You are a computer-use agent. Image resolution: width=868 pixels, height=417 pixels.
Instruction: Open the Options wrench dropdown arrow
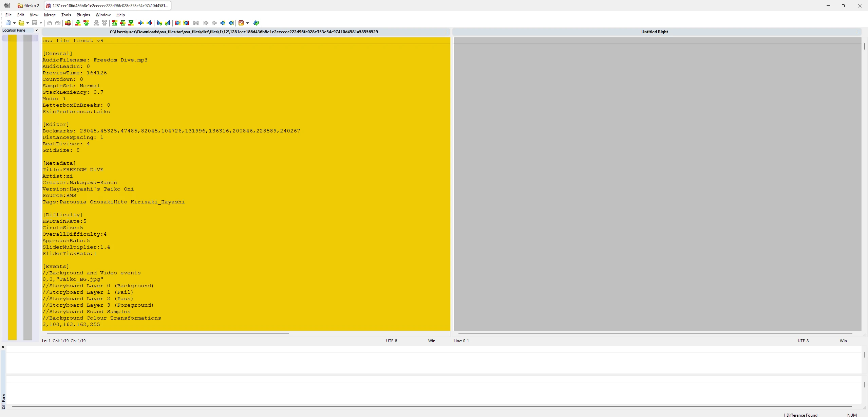tap(247, 23)
